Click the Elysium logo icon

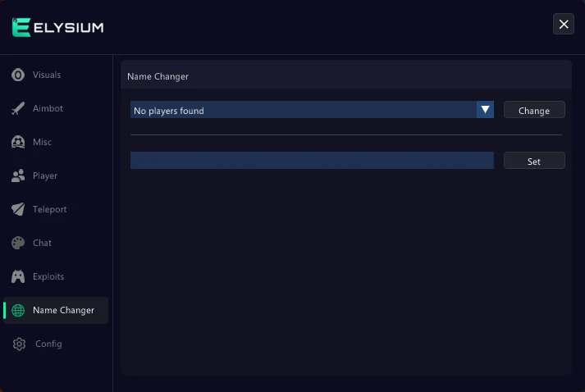coord(21,27)
